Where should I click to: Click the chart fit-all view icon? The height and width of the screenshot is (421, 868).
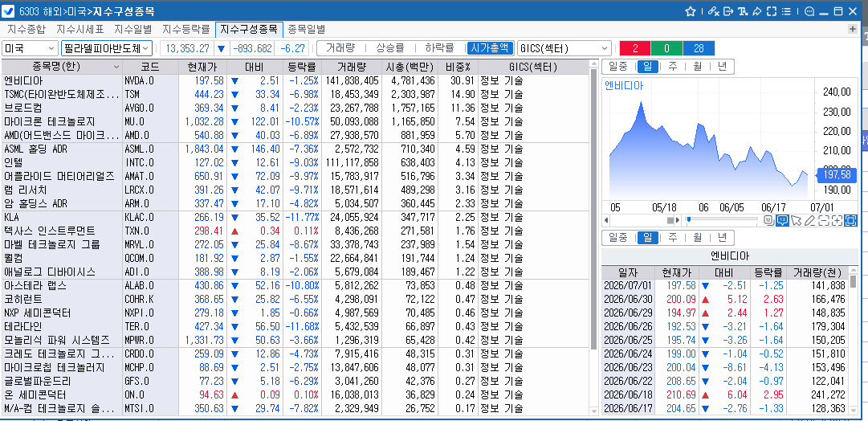pyautogui.click(x=851, y=220)
